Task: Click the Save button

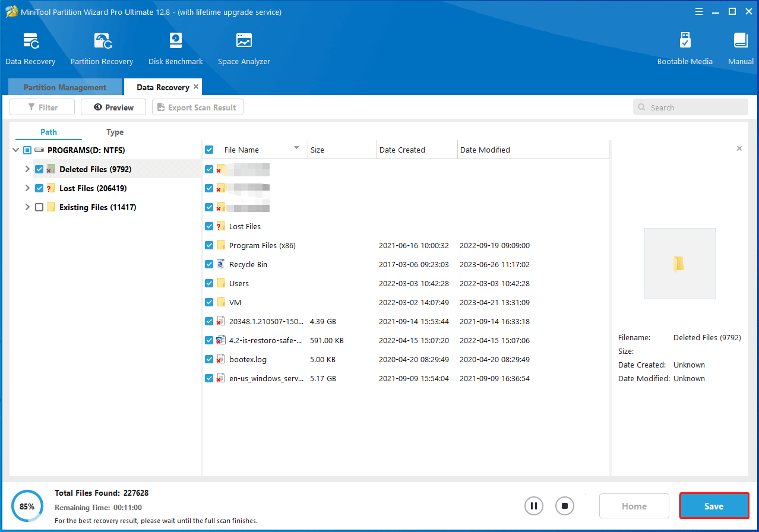Action: pyautogui.click(x=714, y=506)
